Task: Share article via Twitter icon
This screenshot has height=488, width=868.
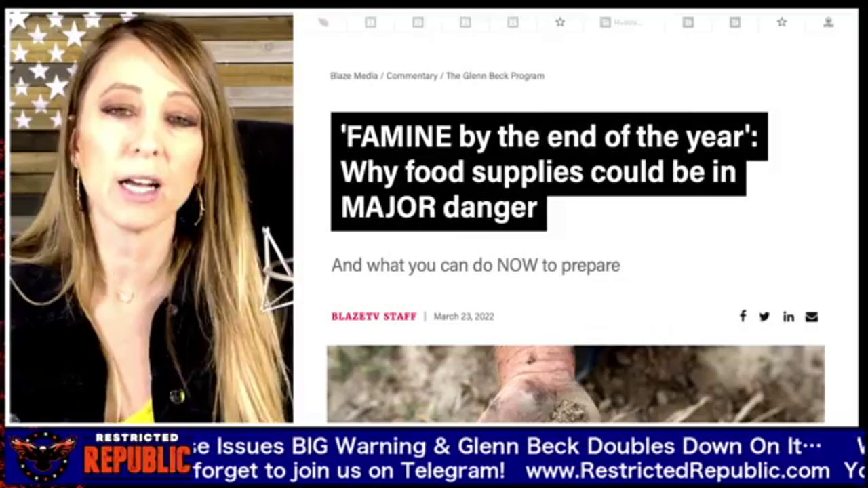Action: pyautogui.click(x=764, y=317)
